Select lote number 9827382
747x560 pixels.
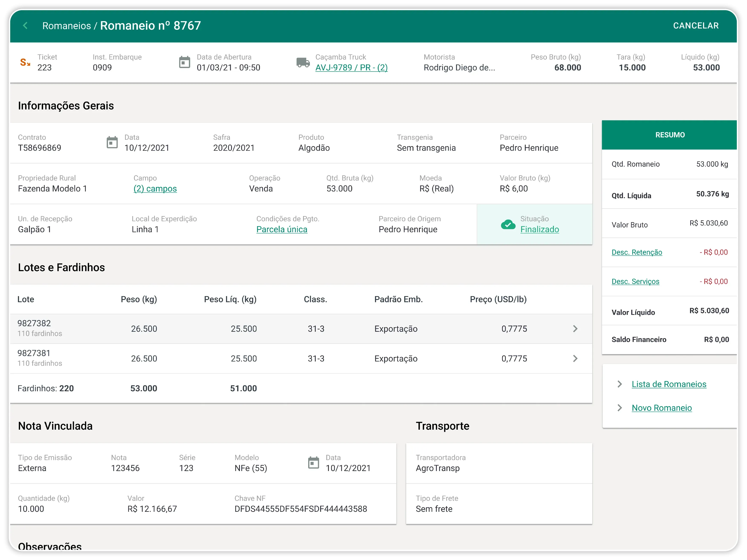34,323
